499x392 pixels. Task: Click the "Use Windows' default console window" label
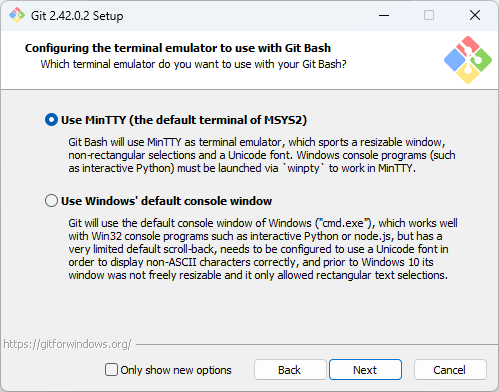166,201
